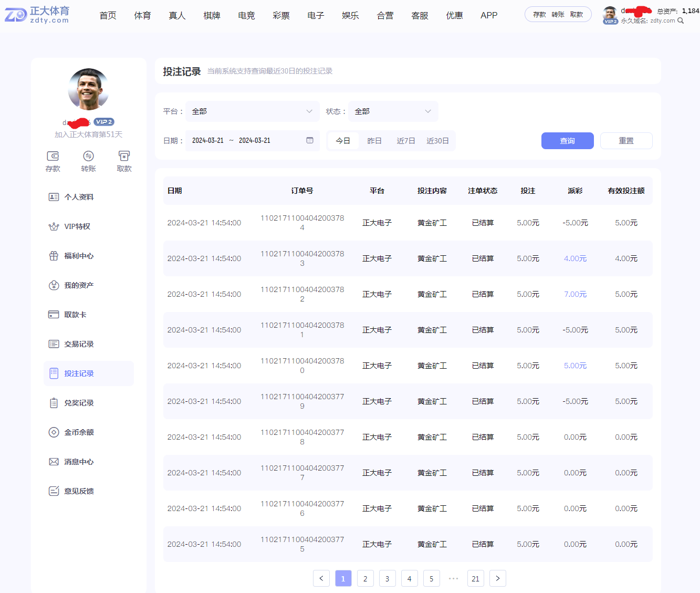This screenshot has width=700, height=593.
Task: Click the pagination ellipsis dots
Action: (454, 578)
